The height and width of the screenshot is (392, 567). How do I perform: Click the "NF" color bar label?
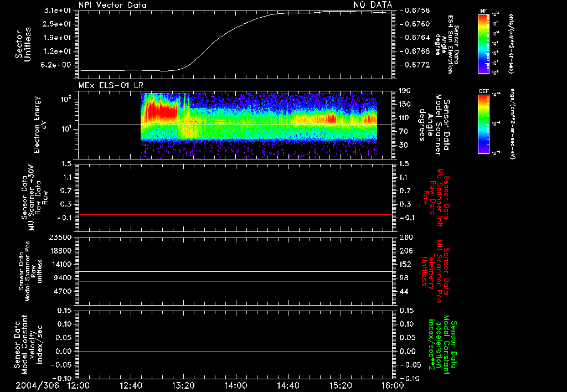point(484,11)
